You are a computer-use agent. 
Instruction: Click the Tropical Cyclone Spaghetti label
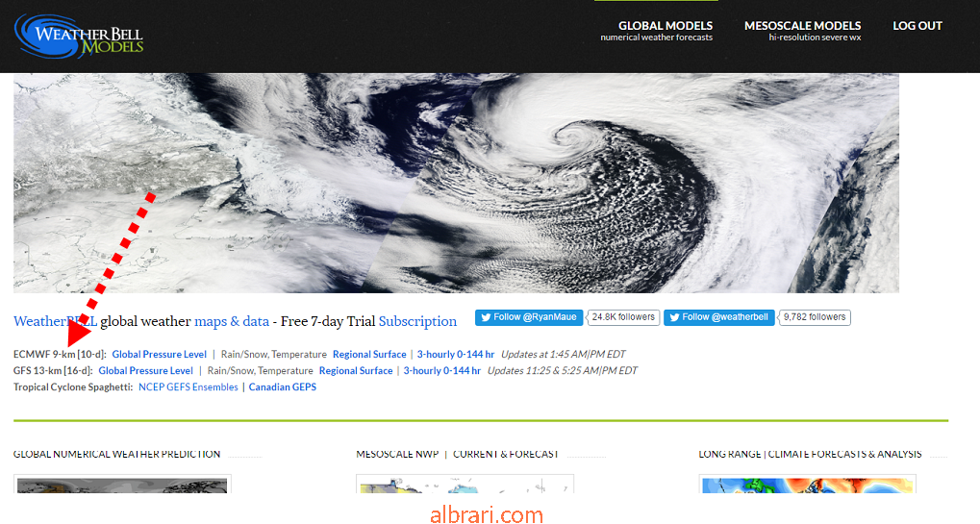point(73,387)
